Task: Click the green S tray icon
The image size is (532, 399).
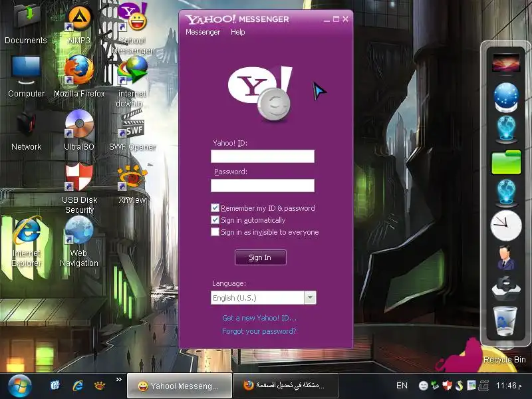Action: point(459,386)
